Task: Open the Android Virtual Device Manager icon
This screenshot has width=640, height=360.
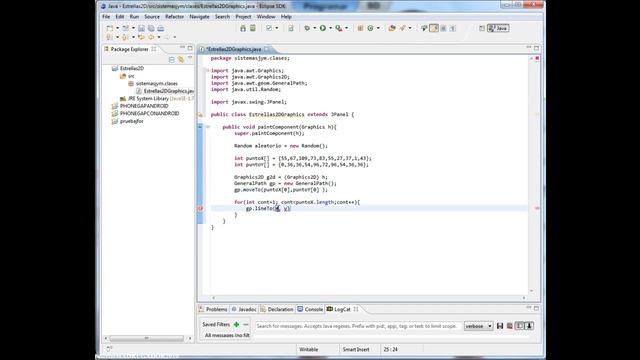Action: (x=253, y=28)
